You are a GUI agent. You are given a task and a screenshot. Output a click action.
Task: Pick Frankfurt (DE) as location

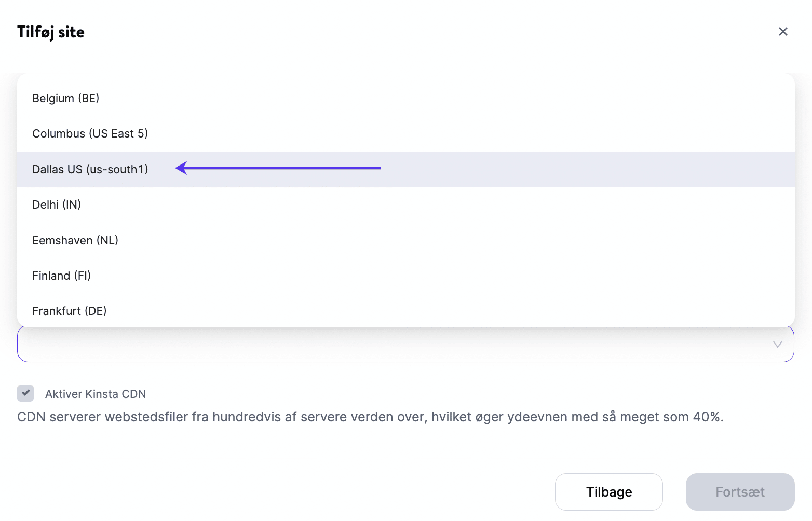click(x=69, y=311)
